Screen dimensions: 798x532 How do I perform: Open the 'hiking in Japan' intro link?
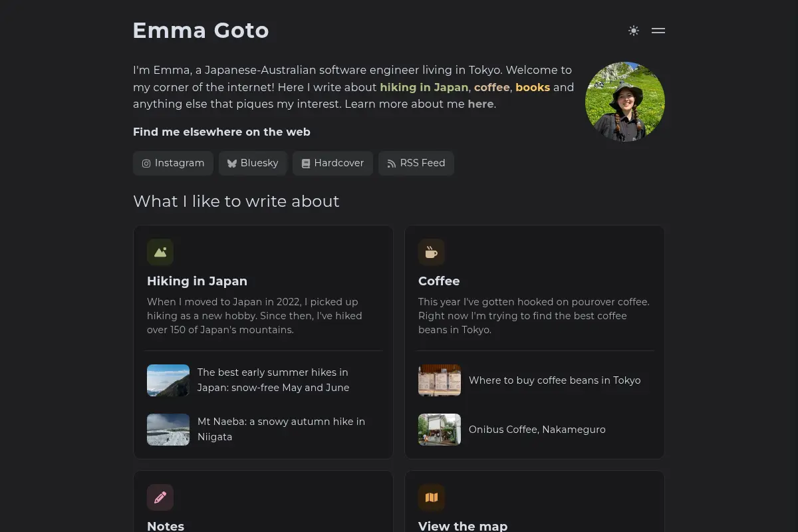(x=424, y=87)
